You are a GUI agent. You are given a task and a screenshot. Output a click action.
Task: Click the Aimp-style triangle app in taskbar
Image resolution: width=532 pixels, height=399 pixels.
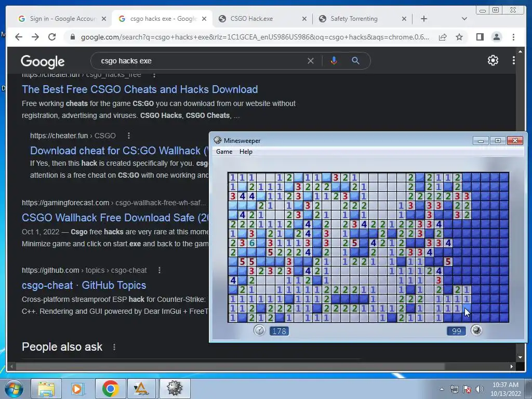tap(141, 389)
